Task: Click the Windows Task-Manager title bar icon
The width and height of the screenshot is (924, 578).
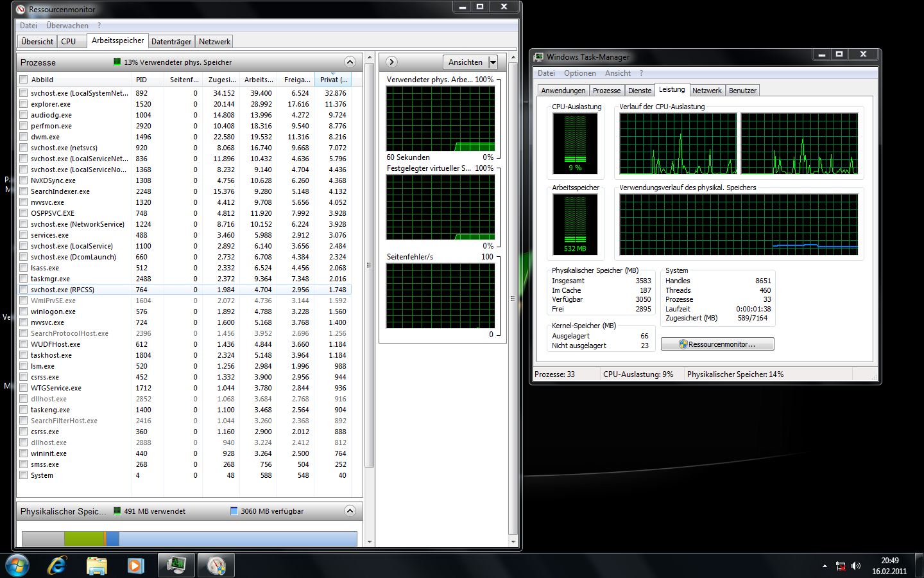Action: click(539, 57)
